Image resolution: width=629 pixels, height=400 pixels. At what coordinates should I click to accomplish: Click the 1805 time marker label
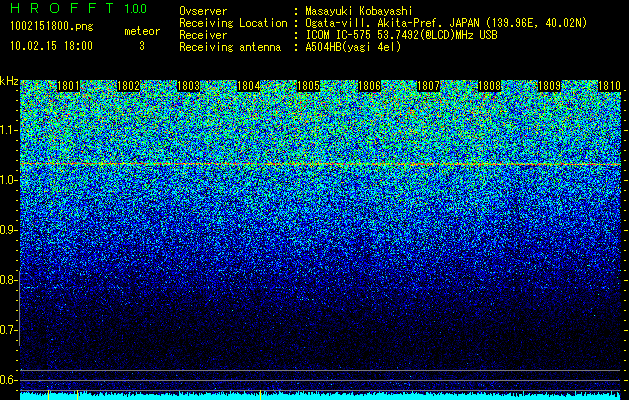308,86
